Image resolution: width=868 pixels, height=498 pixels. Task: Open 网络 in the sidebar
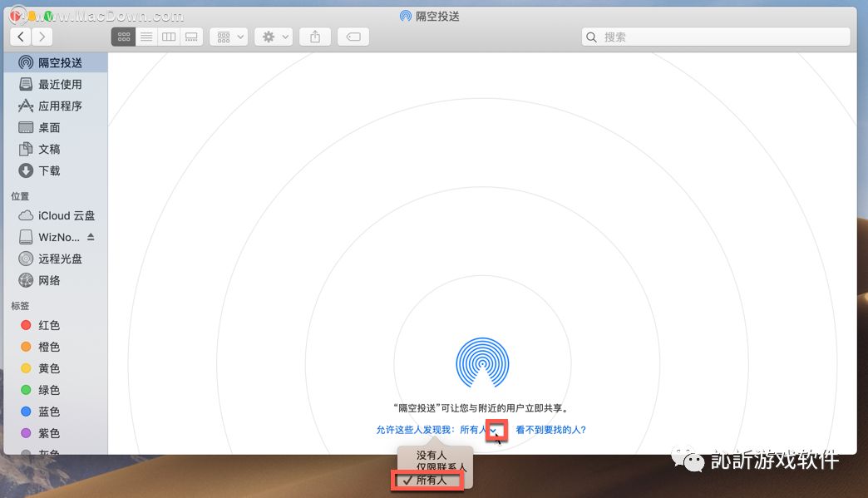click(56, 280)
